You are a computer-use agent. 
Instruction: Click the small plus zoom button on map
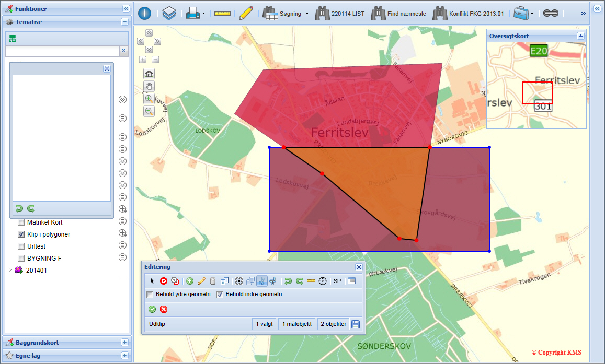click(143, 60)
